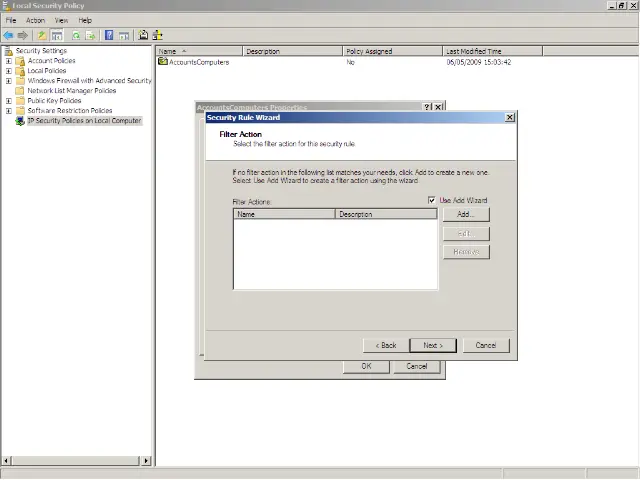Open the Action menu
The height and width of the screenshot is (480, 640).
click(35, 20)
